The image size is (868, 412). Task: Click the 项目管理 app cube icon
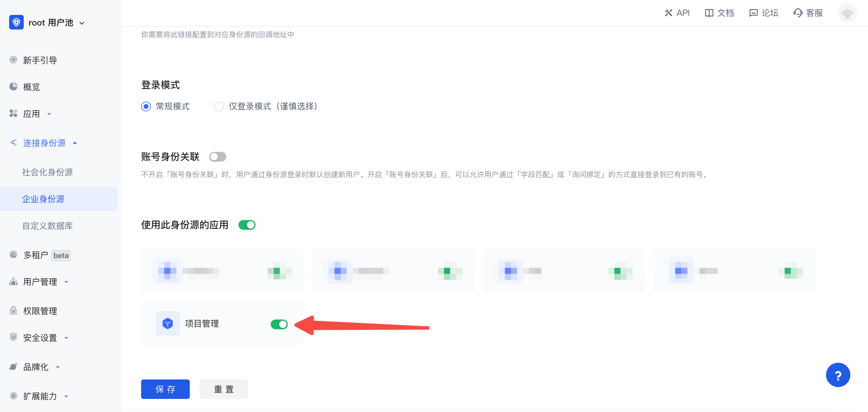coord(168,323)
